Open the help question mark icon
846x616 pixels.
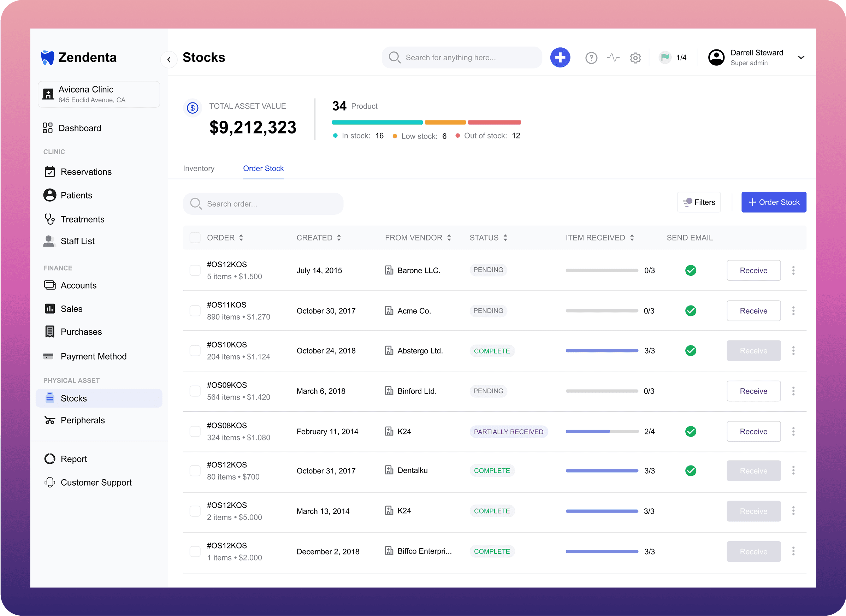pyautogui.click(x=591, y=58)
